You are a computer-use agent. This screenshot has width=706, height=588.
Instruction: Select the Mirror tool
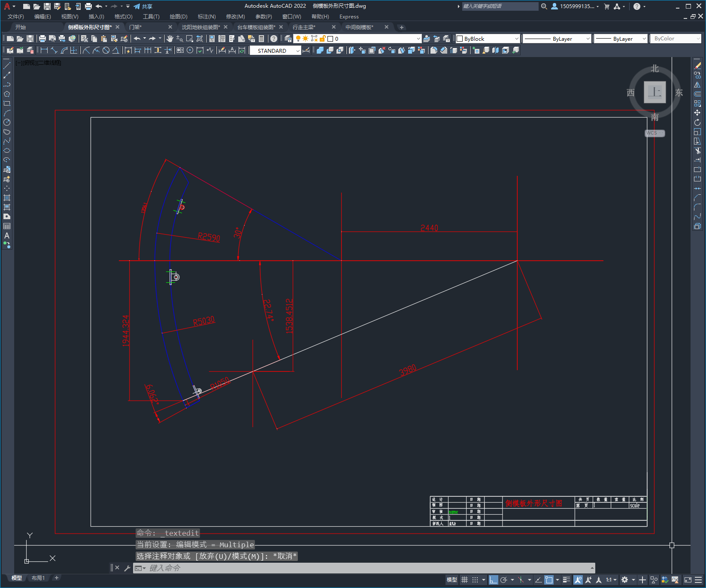pyautogui.click(x=697, y=84)
